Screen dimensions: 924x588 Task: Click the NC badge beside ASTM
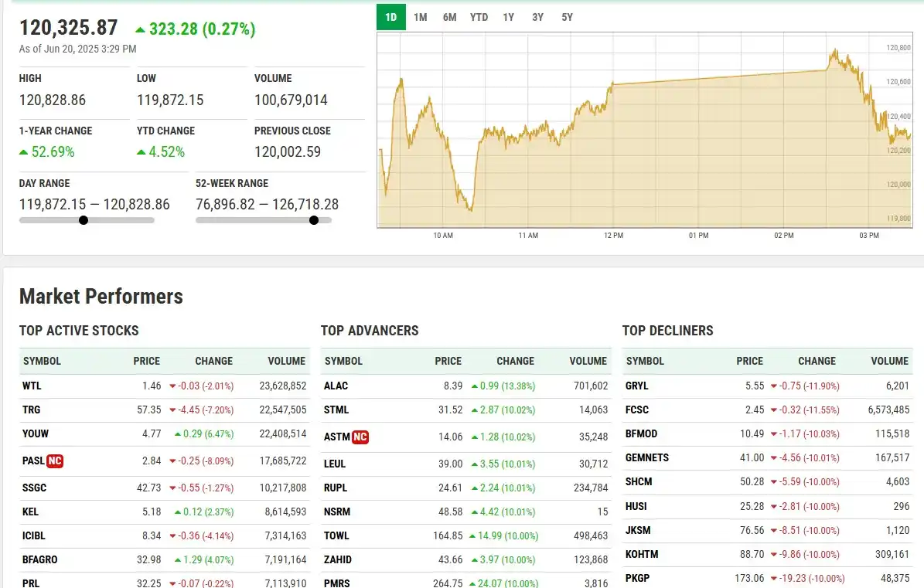[x=360, y=437]
